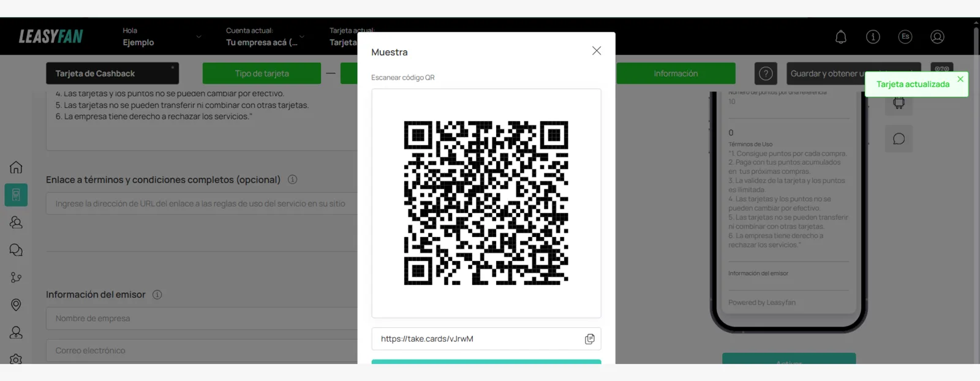Viewport: 980px width, 381px height.
Task: Click the Muestra dialog title
Action: pyautogui.click(x=389, y=52)
